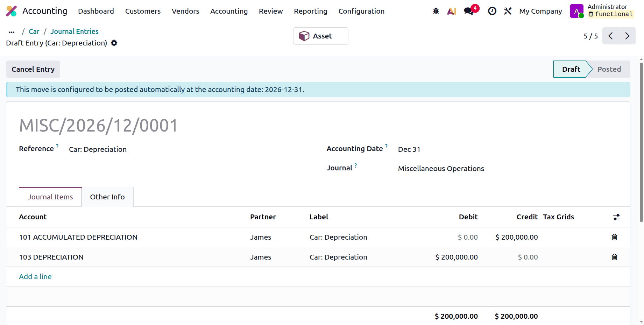Open the Accounting menu item
Viewport: 644px width, 325px height.
pyautogui.click(x=229, y=11)
